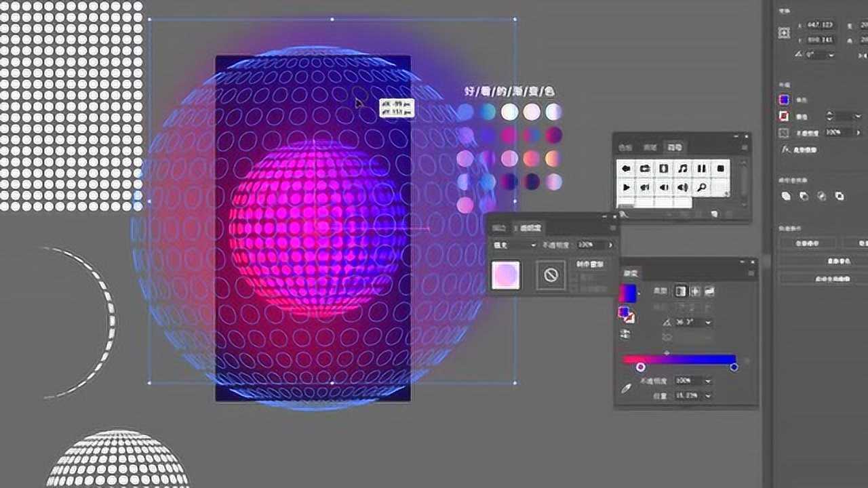Open the gradient stop location dropdown

click(709, 396)
